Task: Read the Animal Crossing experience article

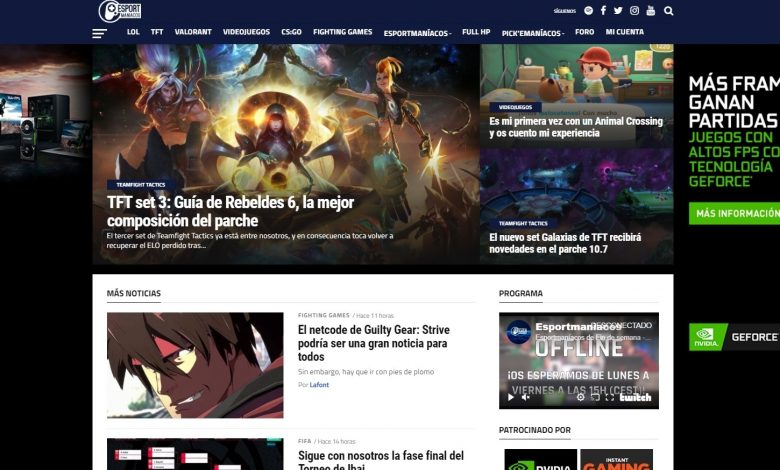Action: point(575,127)
